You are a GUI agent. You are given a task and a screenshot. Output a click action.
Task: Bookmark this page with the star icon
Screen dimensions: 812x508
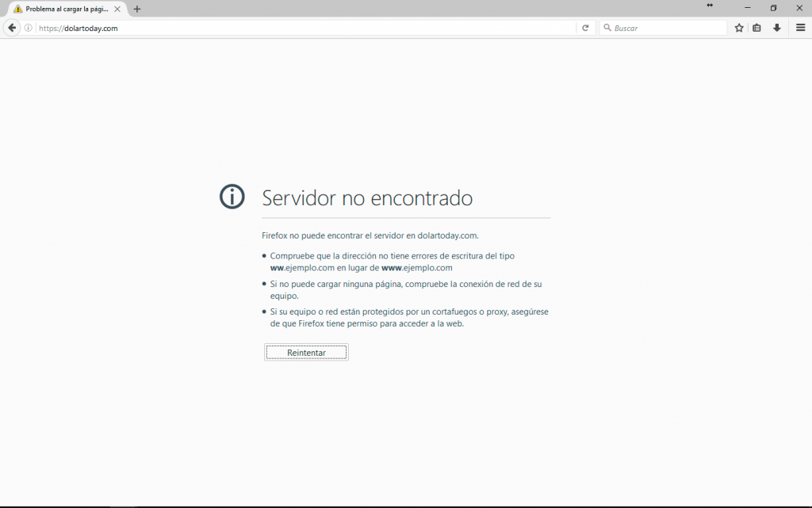pyautogui.click(x=739, y=28)
